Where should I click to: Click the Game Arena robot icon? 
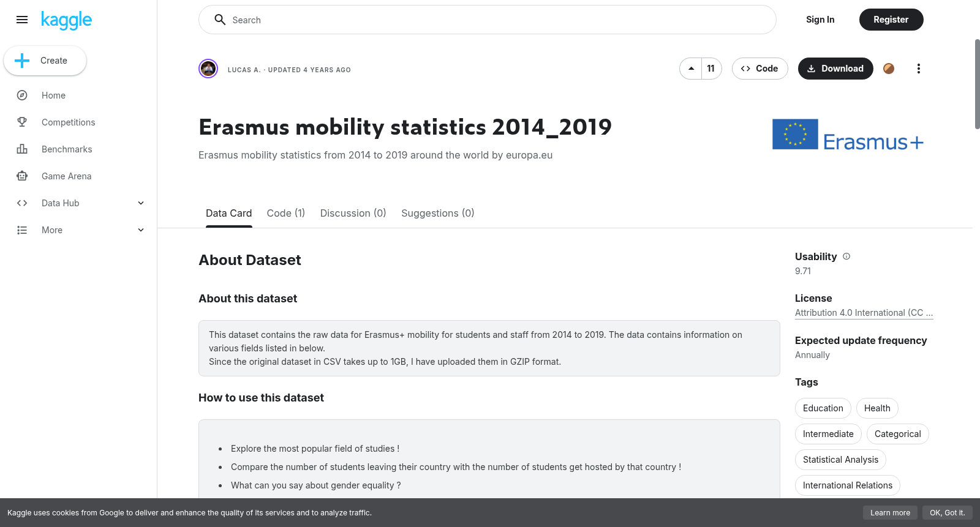(22, 176)
